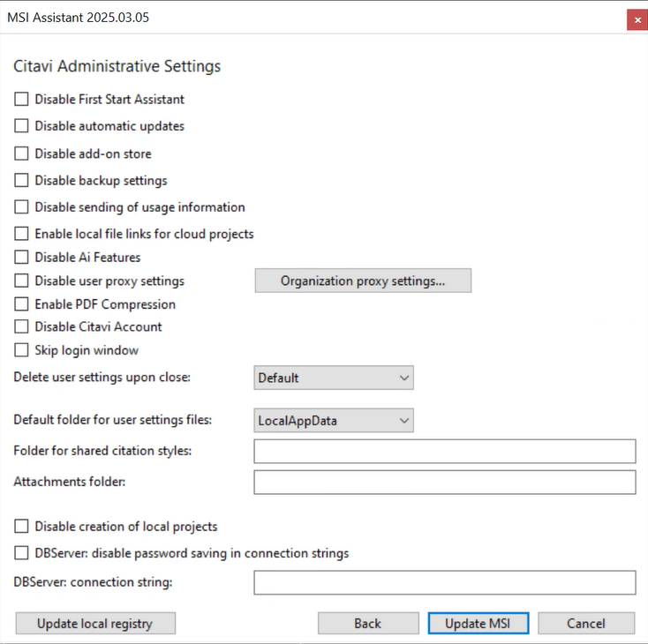Click DBServer connection string input field
This screenshot has width=648, height=644.
(x=445, y=582)
